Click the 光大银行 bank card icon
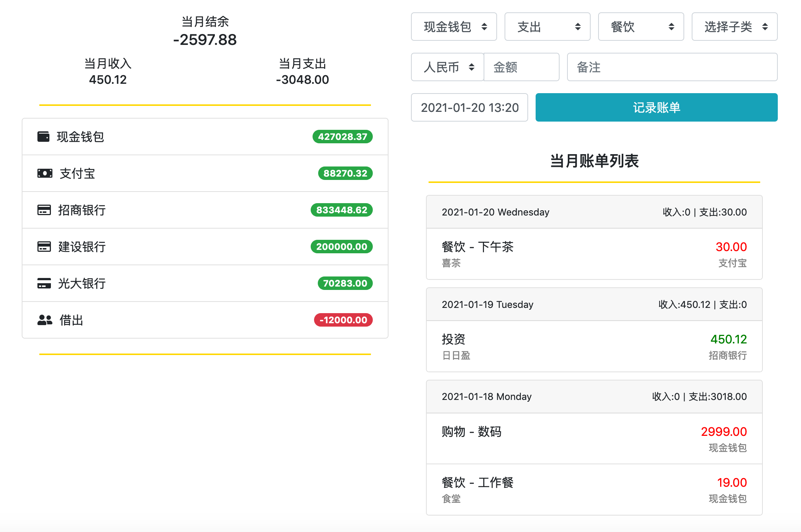 click(x=44, y=283)
